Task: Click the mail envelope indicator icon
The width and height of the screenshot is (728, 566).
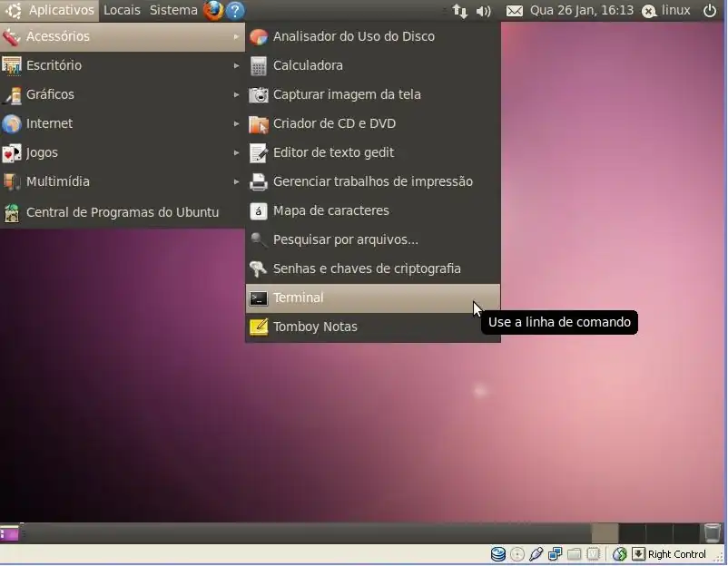Action: [x=515, y=11]
